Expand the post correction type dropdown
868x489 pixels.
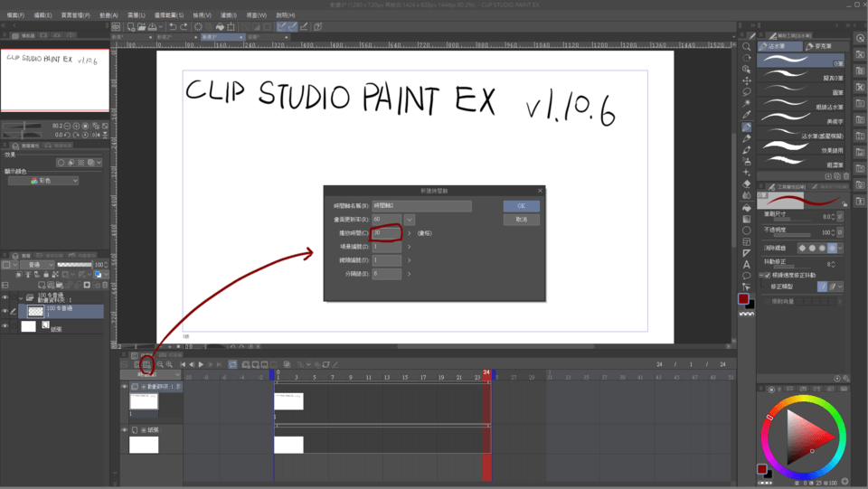pos(840,287)
